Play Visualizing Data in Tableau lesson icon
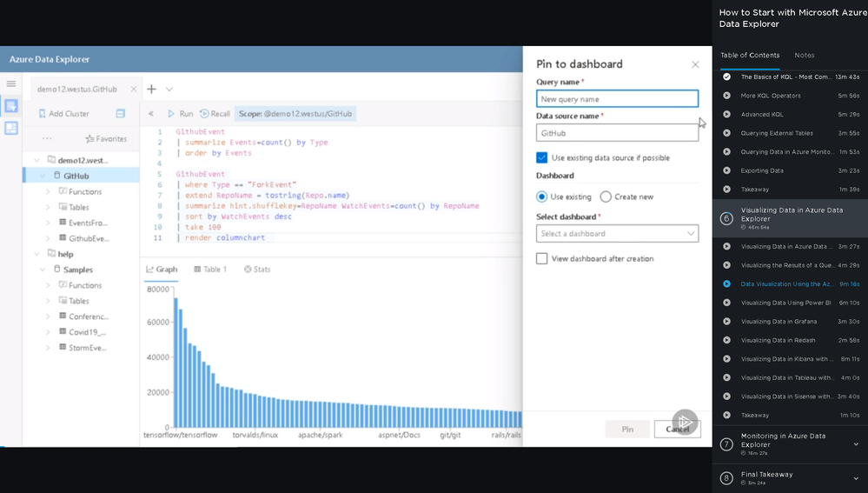 (727, 377)
